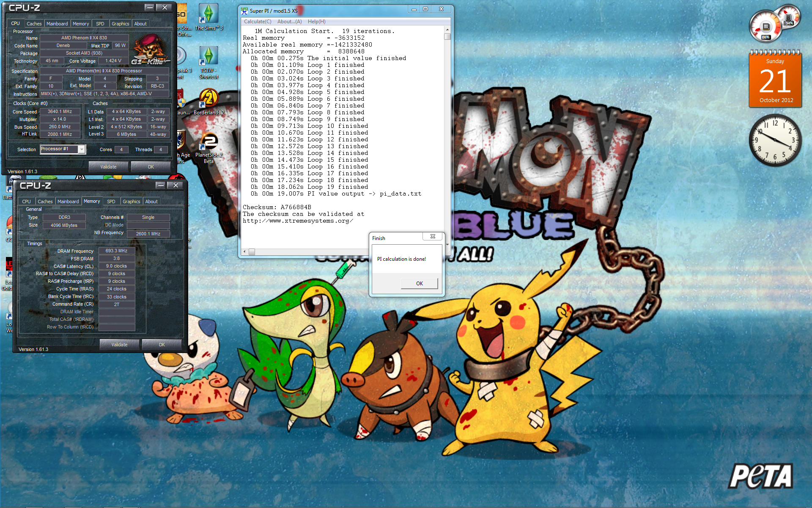The height and width of the screenshot is (508, 812).
Task: Open the Help(H) menu in Super PI
Action: pyautogui.click(x=317, y=22)
